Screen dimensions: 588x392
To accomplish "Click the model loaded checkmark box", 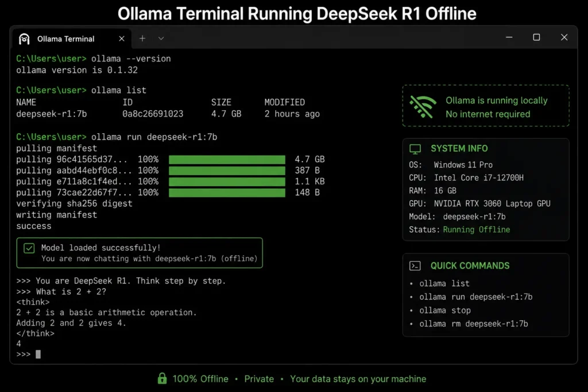I will click(x=29, y=248).
